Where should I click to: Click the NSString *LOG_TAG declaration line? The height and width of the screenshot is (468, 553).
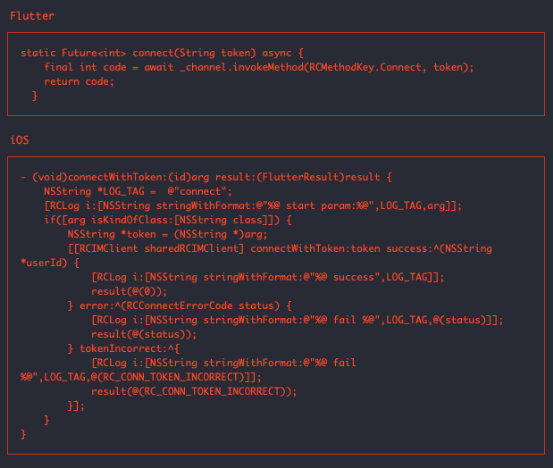tap(138, 191)
